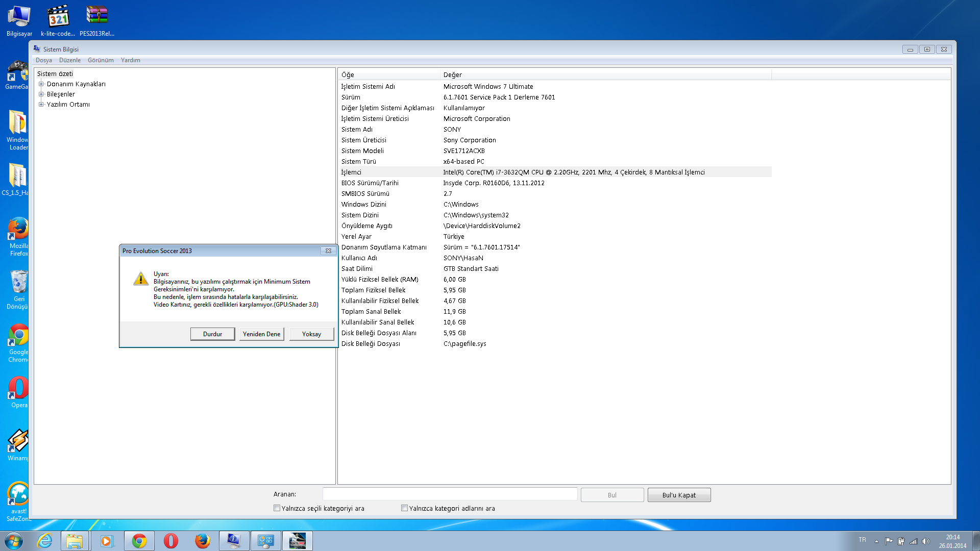This screenshot has height=551, width=980.
Task: Open the Dosya menu
Action: (43, 60)
